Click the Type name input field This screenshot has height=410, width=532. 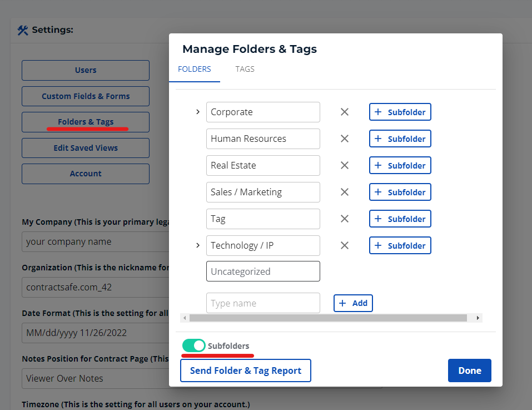263,303
